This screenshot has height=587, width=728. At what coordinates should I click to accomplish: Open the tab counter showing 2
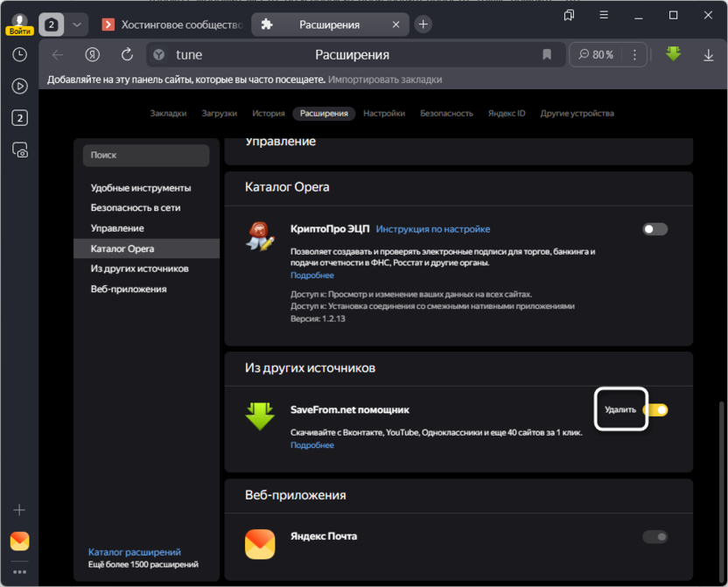[x=51, y=24]
